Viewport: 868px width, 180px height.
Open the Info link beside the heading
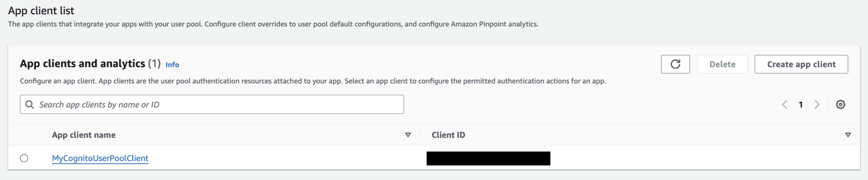point(172,65)
